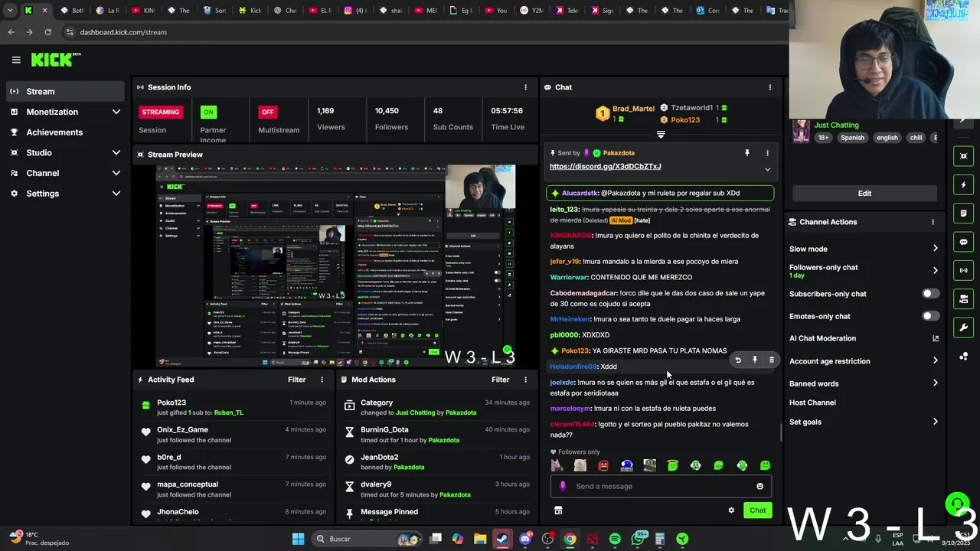Open Host Channel action
This screenshot has height=551, width=980.
[x=812, y=403]
